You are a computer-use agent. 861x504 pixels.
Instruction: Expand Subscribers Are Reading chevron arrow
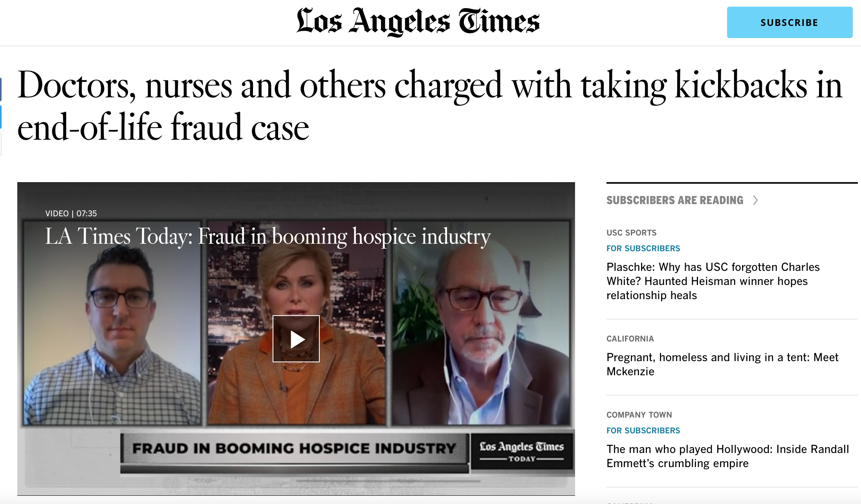coord(755,201)
